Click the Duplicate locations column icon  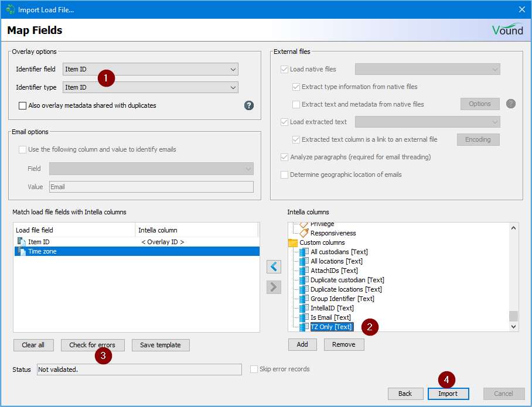click(x=304, y=289)
